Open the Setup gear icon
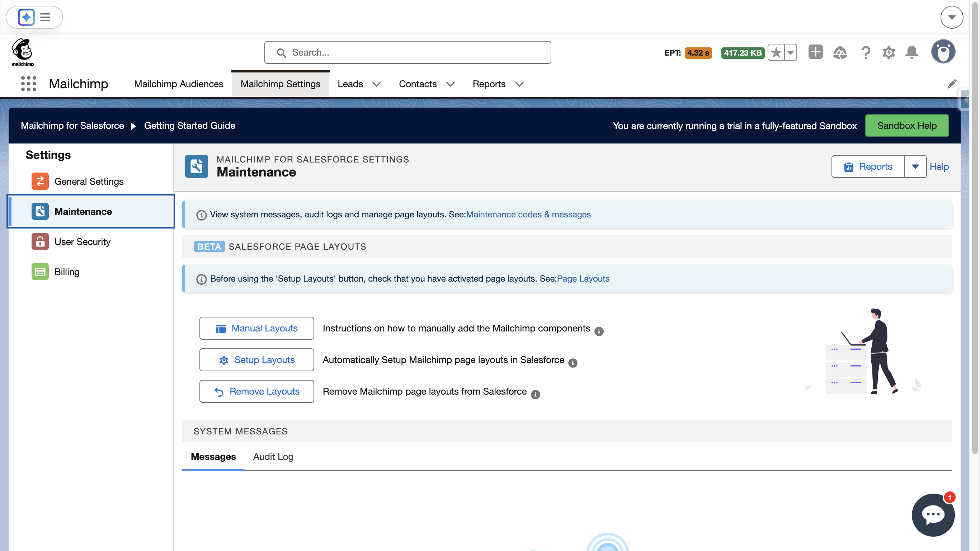The width and height of the screenshot is (980, 551). click(888, 52)
